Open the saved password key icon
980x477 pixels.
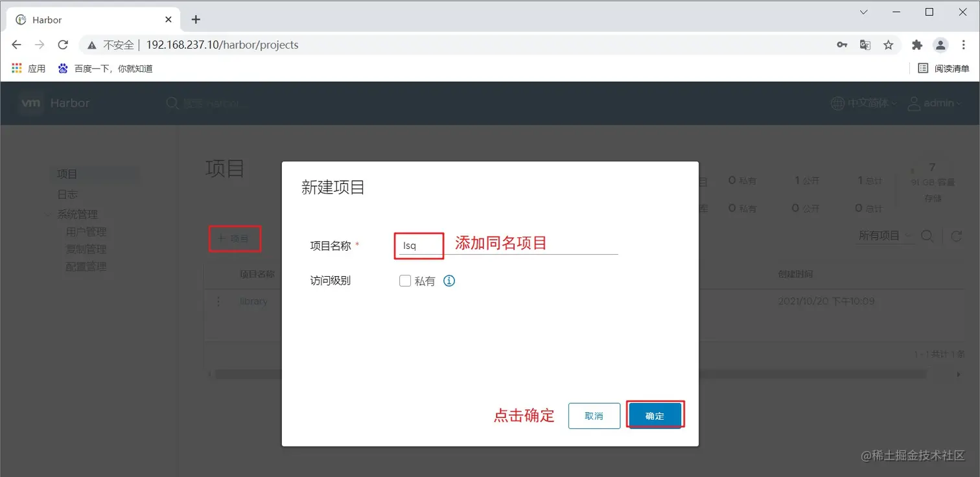(x=842, y=45)
